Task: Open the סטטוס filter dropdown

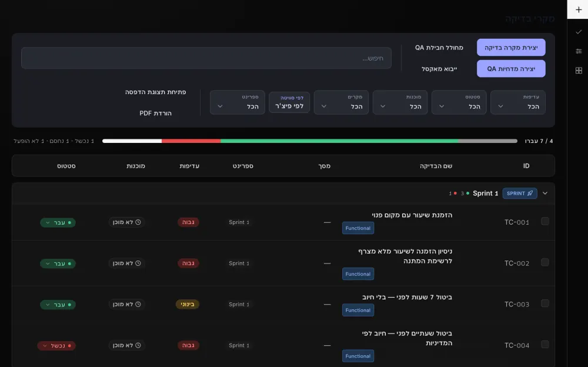Action: 459,102
